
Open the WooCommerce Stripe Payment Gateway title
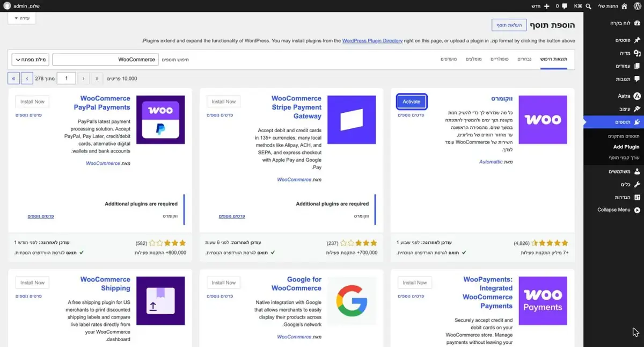(296, 107)
